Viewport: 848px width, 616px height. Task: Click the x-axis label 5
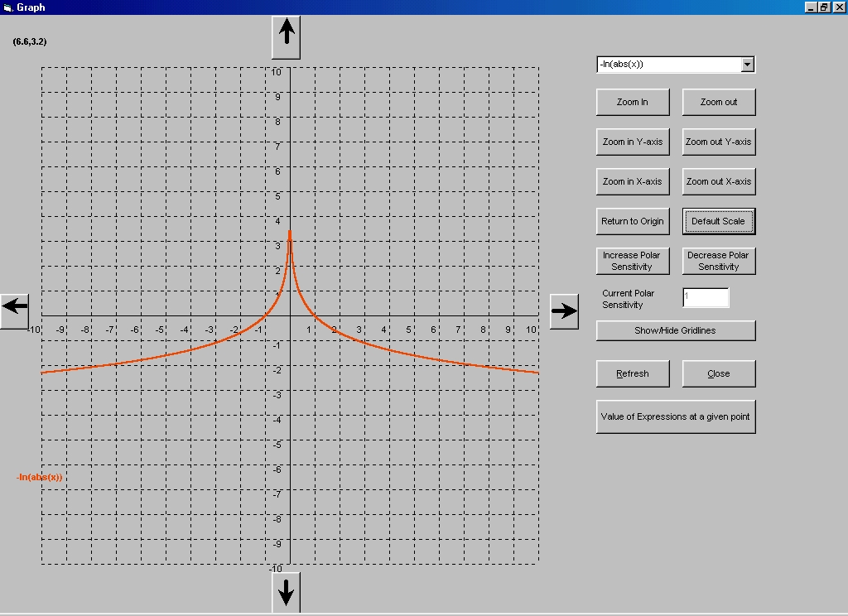(x=409, y=330)
